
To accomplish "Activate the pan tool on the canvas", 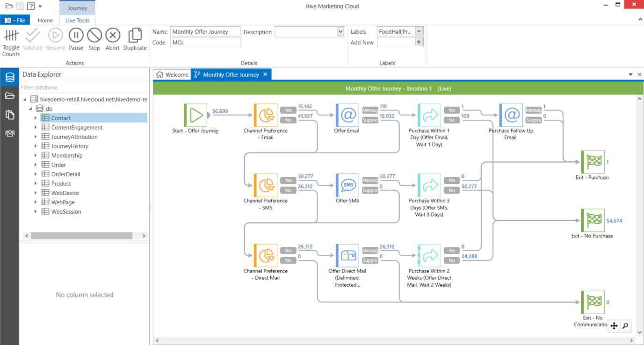I will coord(614,326).
